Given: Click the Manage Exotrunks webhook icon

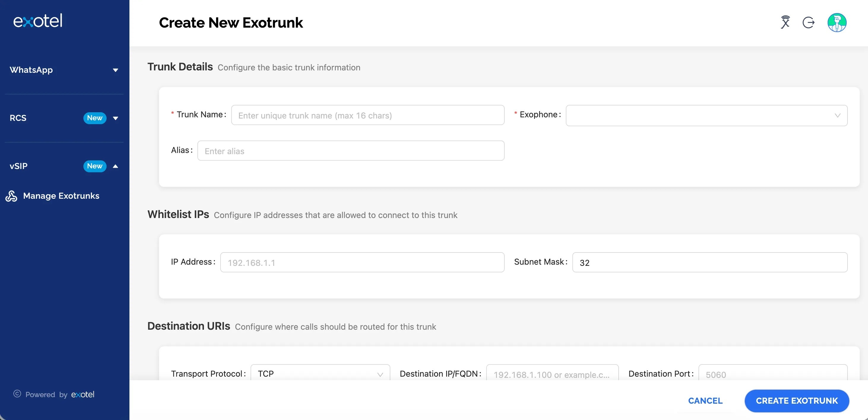Looking at the screenshot, I should [x=12, y=196].
